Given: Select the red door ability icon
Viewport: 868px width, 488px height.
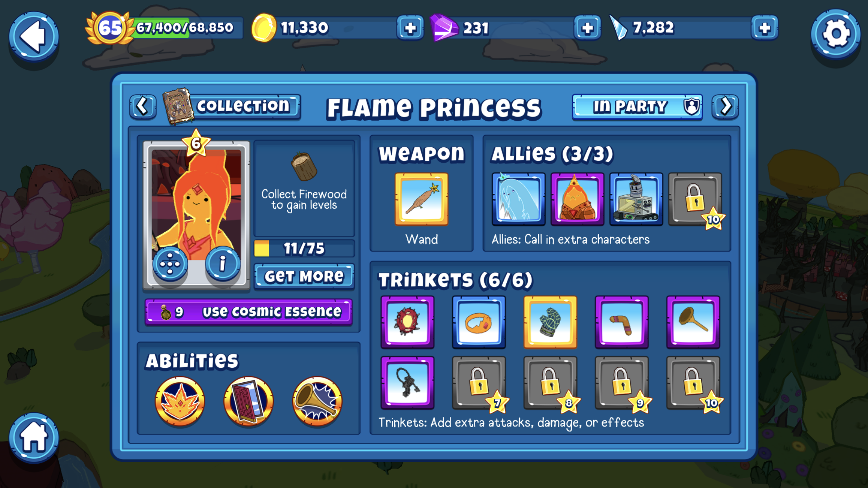Looking at the screenshot, I should point(248,401).
